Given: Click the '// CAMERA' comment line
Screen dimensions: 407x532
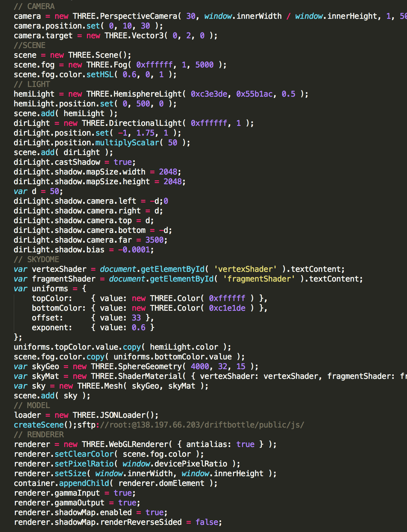Looking at the screenshot, I should (34, 6).
